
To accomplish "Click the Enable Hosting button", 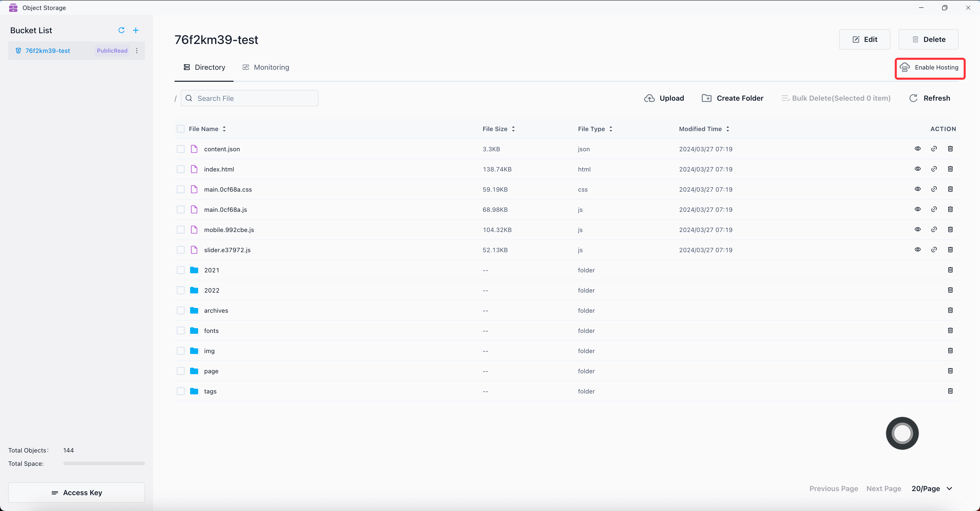I will point(929,68).
